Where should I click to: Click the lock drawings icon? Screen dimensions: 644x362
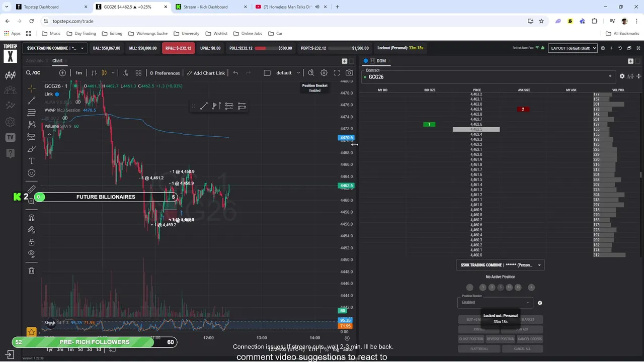click(31, 242)
